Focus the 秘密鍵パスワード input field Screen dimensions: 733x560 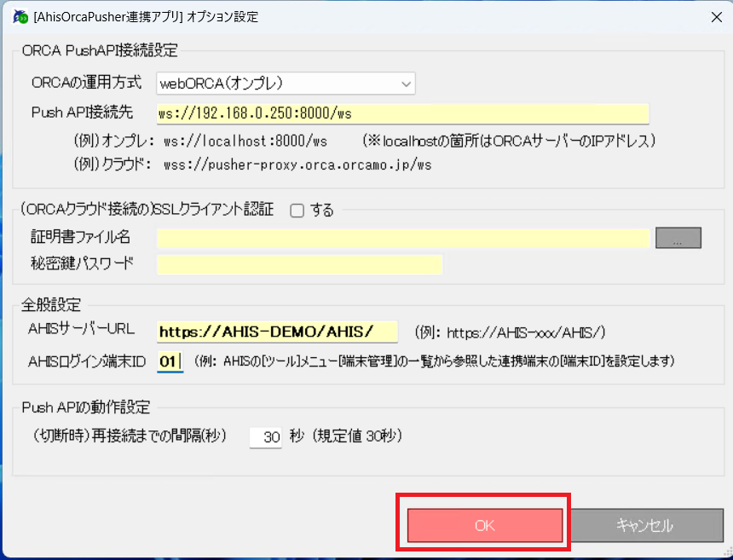[299, 264]
